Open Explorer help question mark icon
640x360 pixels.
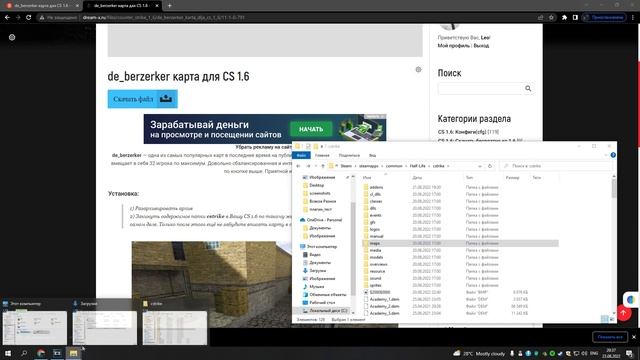pyautogui.click(x=613, y=155)
